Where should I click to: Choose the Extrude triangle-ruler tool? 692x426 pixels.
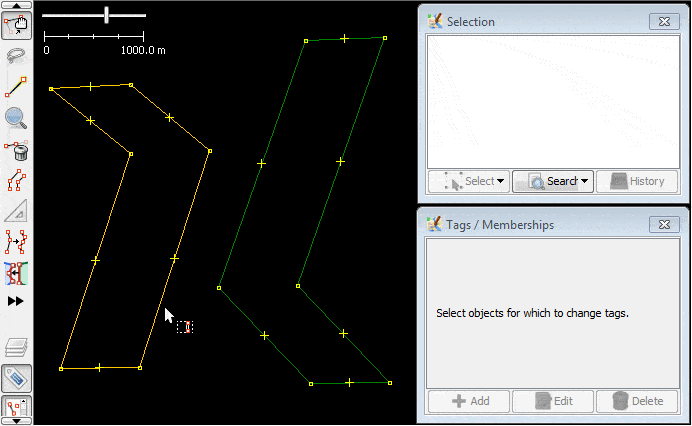point(16,211)
